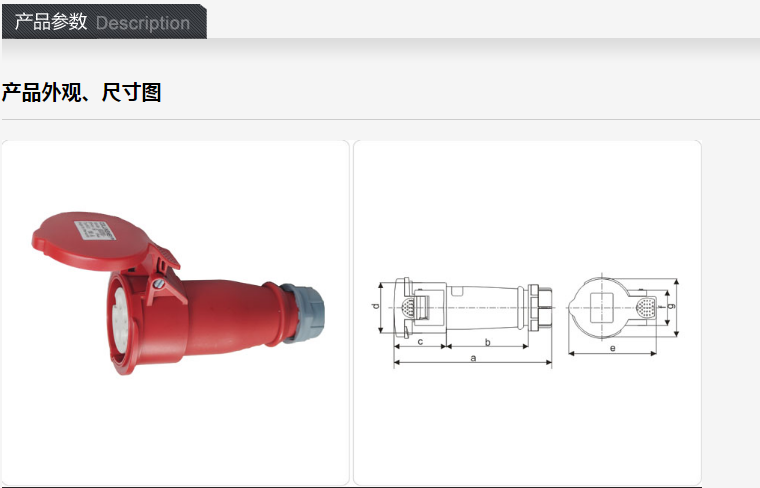The height and width of the screenshot is (488, 760).
Task: Click the silver label sticker on the lid
Action: [x=95, y=230]
